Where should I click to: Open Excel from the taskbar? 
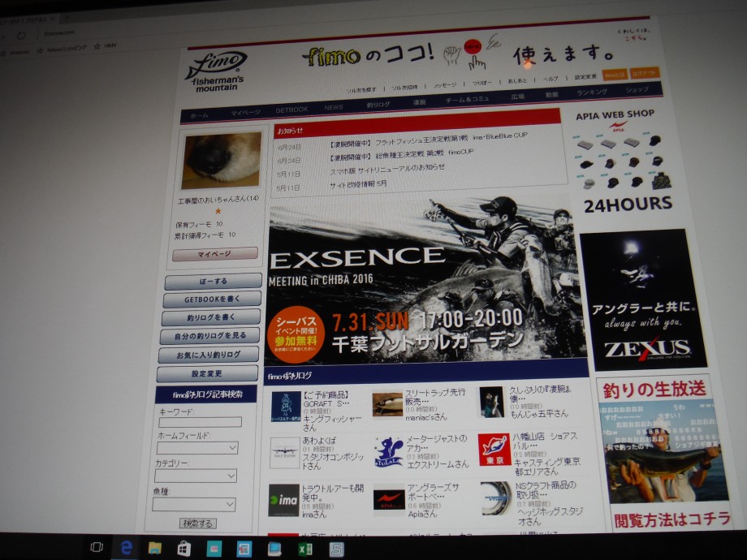click(305, 549)
